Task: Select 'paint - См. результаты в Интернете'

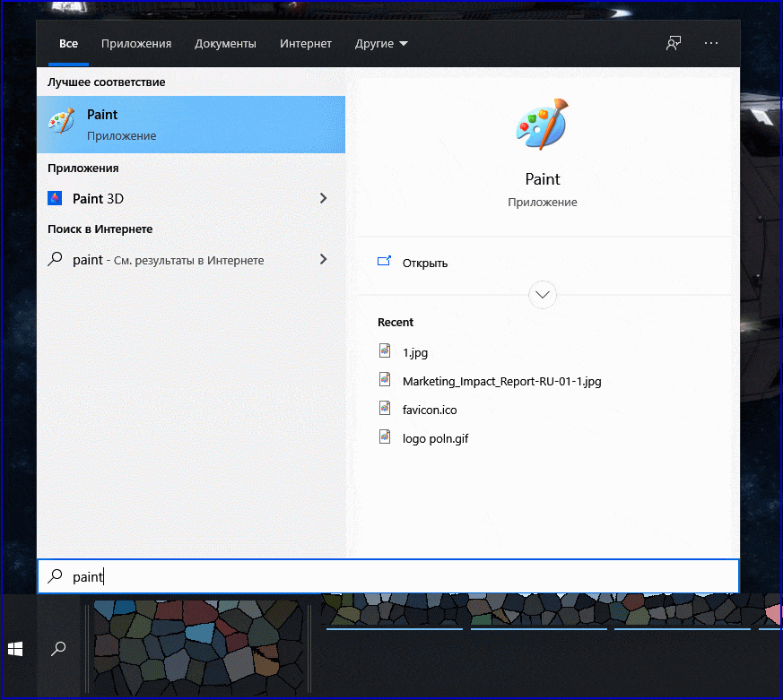Action: tap(191, 259)
